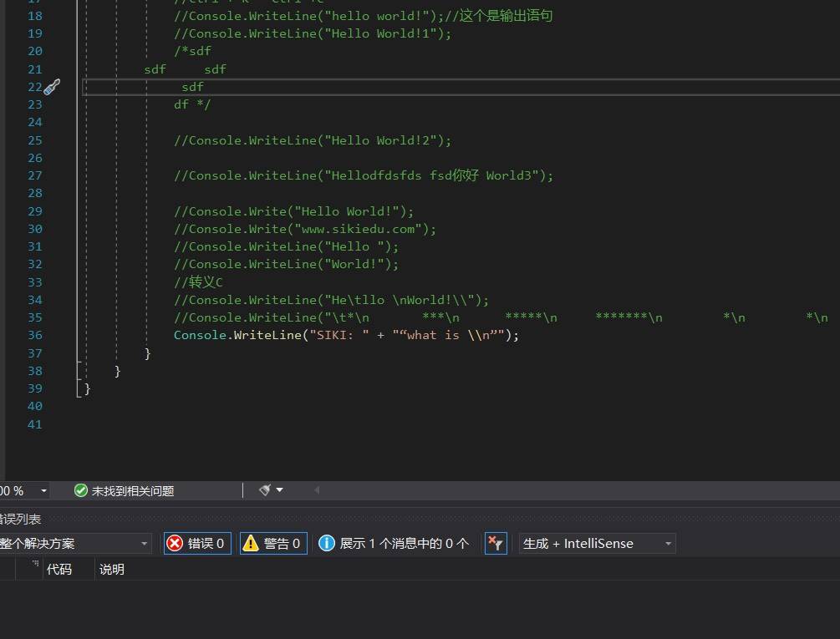Click the Hello World!2 comment line
This screenshot has height=639, width=840.
tap(313, 140)
